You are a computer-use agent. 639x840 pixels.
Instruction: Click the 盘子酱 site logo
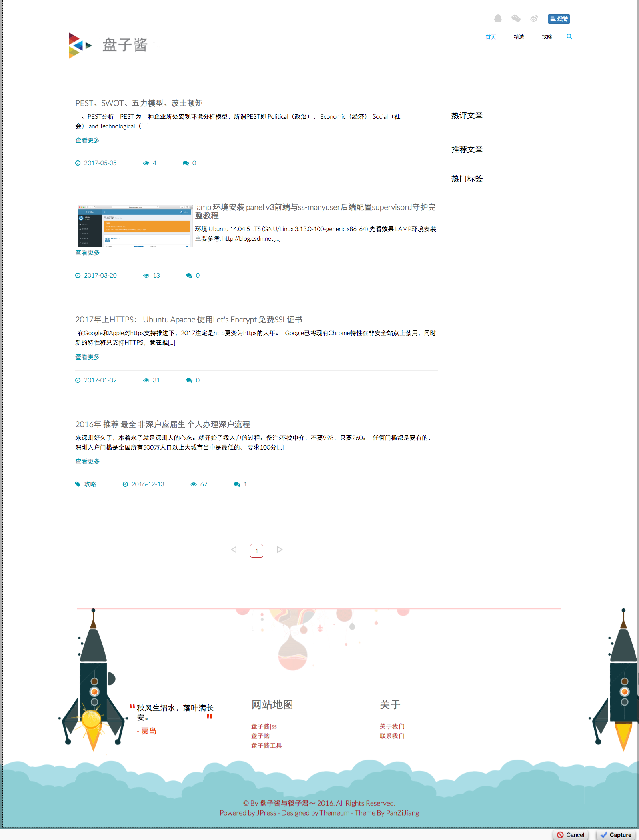coord(108,45)
